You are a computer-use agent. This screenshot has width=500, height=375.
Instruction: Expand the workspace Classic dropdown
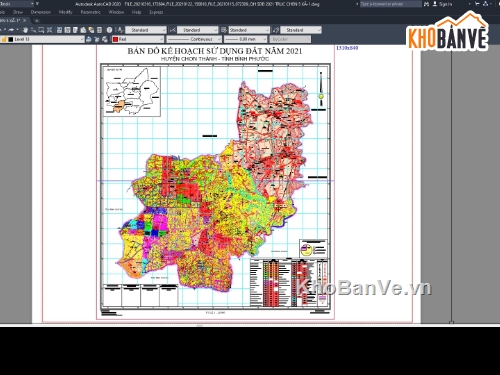point(32,4)
